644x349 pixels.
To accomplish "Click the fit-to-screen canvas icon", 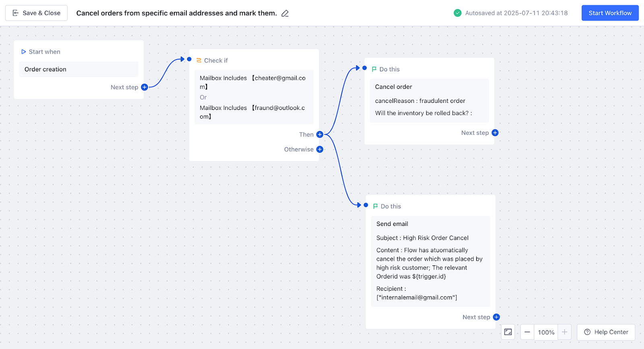I will (508, 332).
